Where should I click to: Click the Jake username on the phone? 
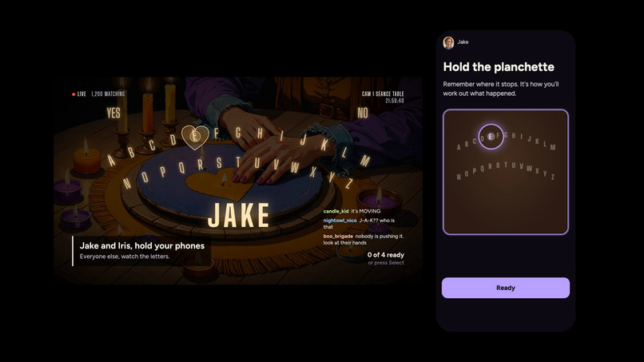coord(463,42)
